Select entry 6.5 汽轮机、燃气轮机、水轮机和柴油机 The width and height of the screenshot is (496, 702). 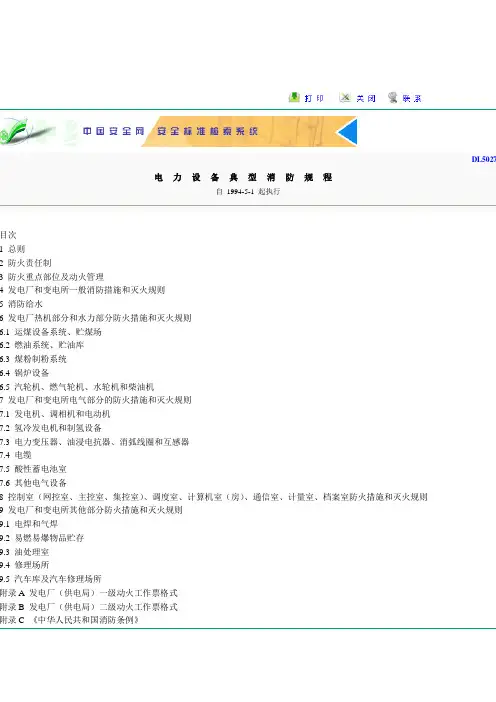pos(77,386)
